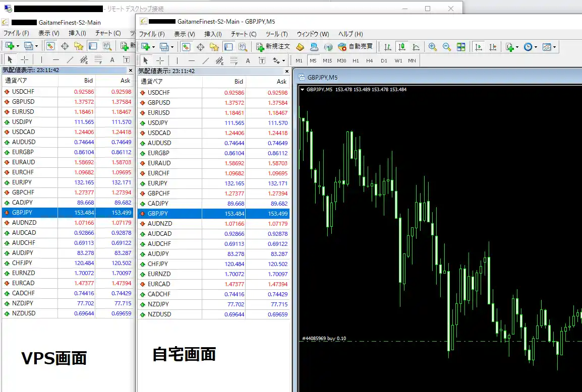Zoom out the chart with the magnifier minus icon
This screenshot has width=582, height=392.
coord(446,47)
